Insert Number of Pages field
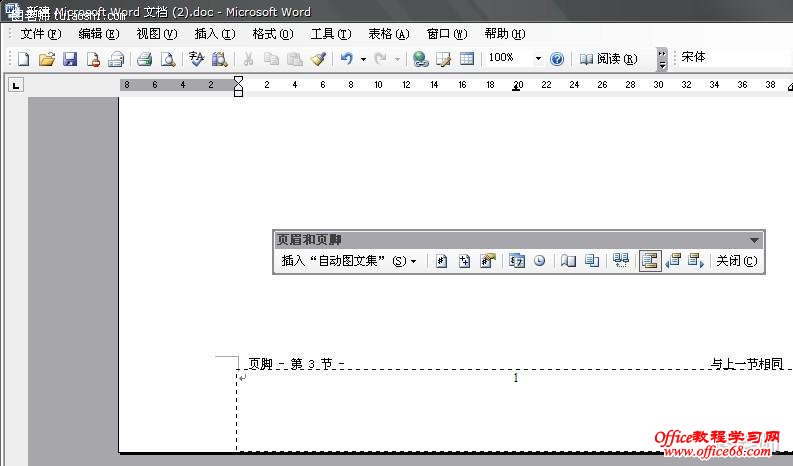 click(464, 261)
